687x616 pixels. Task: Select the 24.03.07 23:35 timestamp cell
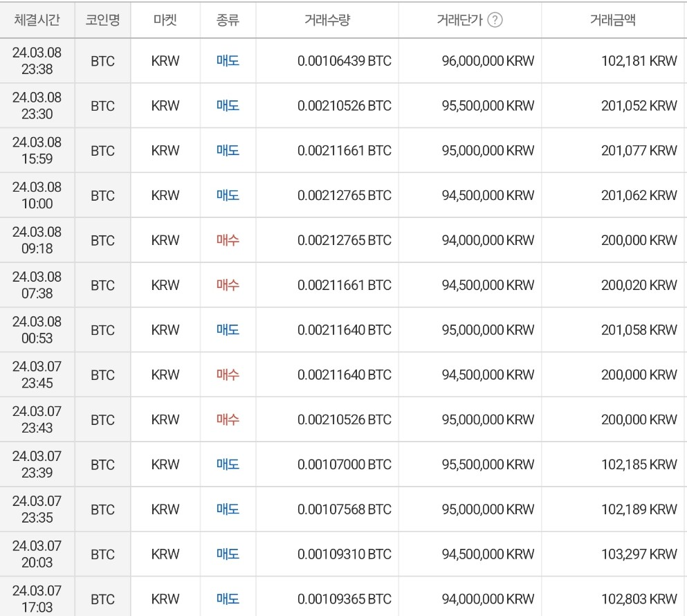37,509
